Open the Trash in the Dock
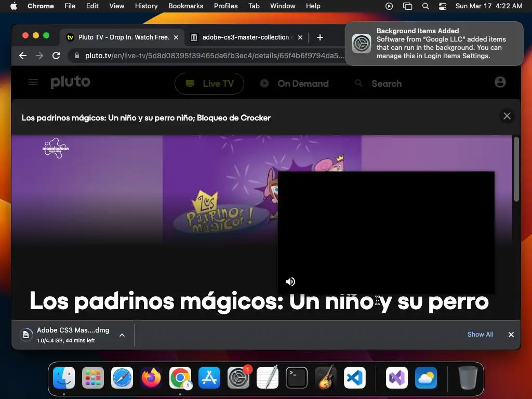The height and width of the screenshot is (399, 532). coord(468,378)
